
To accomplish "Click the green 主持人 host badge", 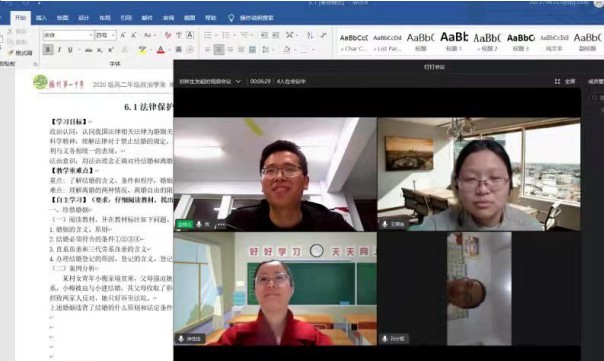I will 185,224.
